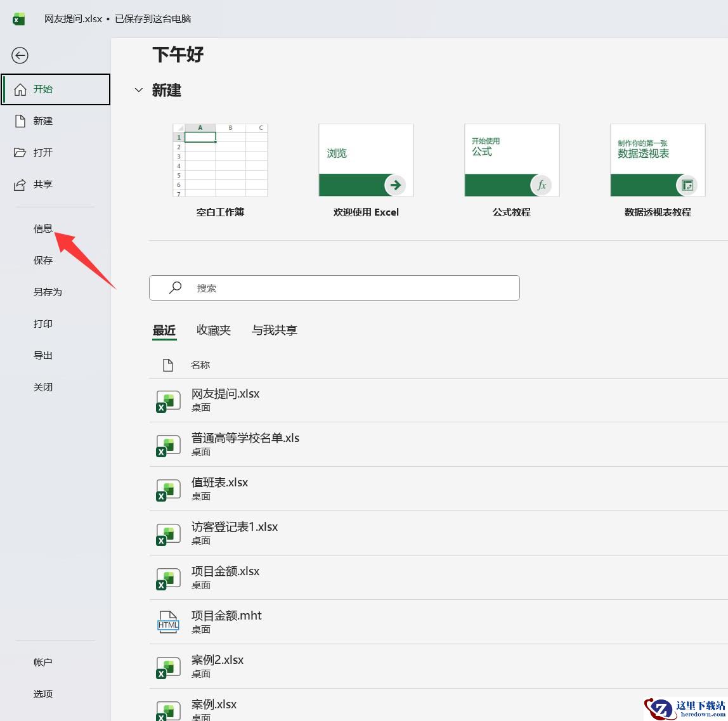Screen dimensions: 728x721
Task: Click the file icon in 名称 column header
Action: point(168,365)
